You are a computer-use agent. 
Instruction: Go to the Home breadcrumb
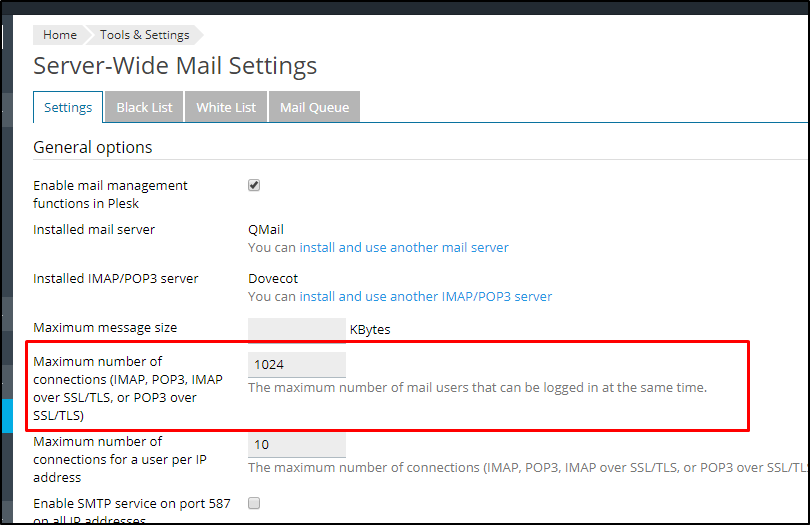click(x=59, y=35)
